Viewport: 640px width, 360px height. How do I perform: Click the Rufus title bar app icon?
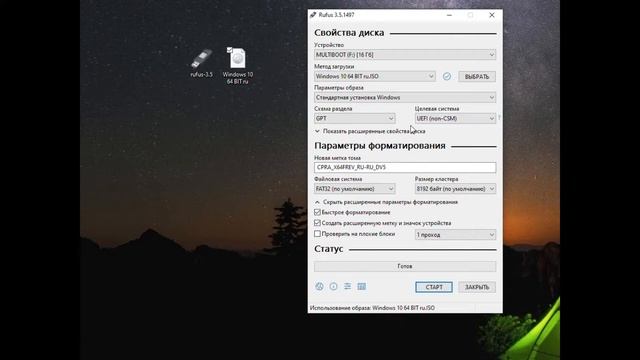(x=313, y=15)
